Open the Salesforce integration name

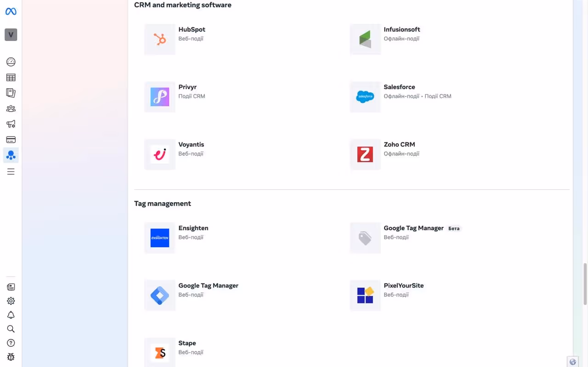399,87
